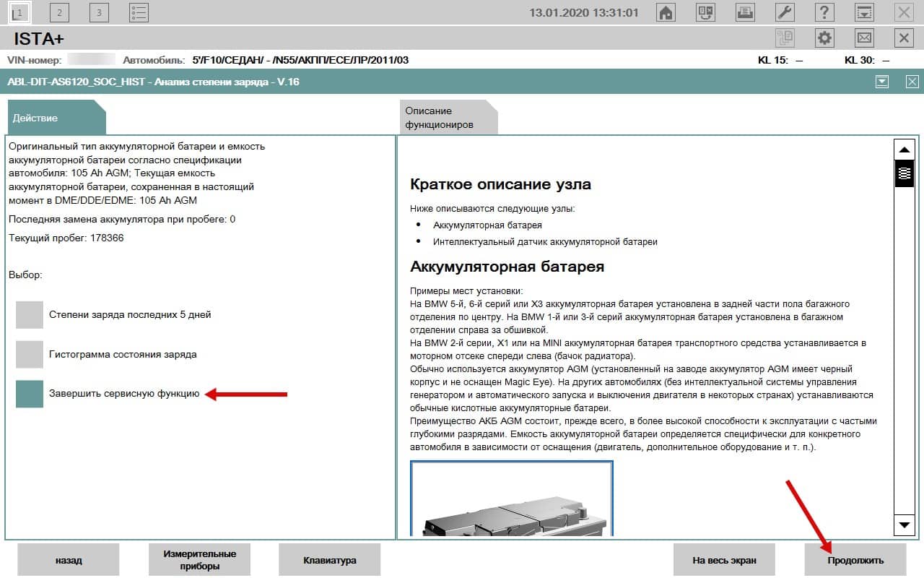Viewport: 924px width, 578px height.
Task: Click the scrollbar down arrow
Action: click(905, 525)
